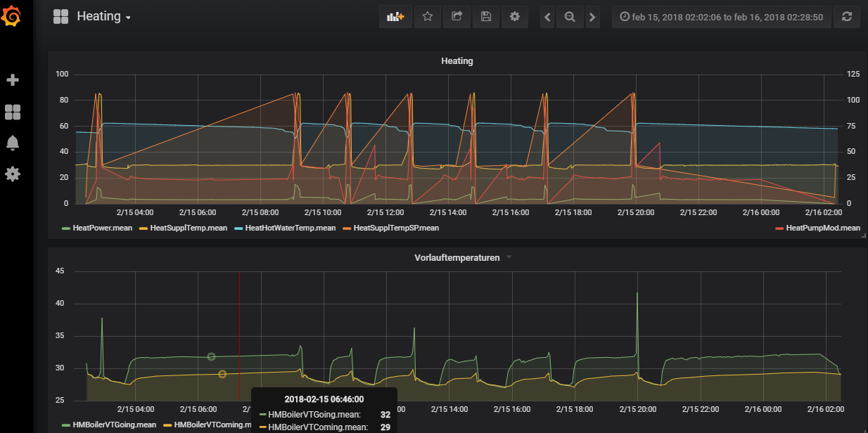This screenshot has width=868, height=433.
Task: Open the Dashboards icon in sidebar
Action: (x=13, y=112)
